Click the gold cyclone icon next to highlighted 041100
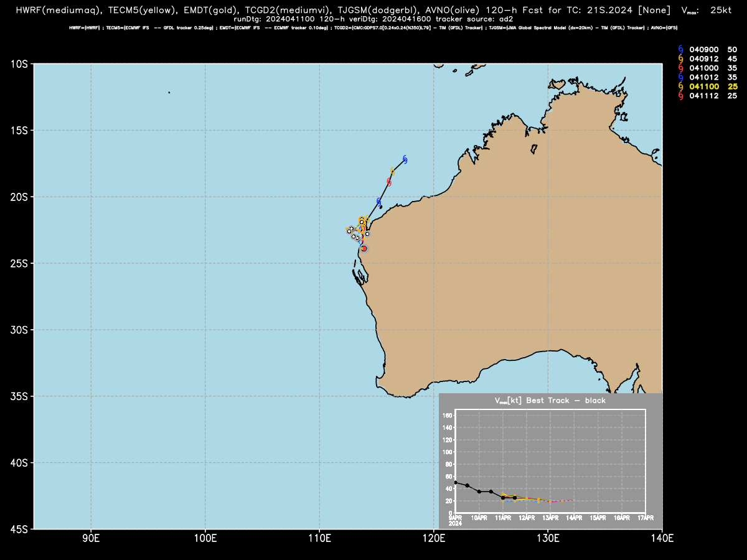The image size is (747, 560). pyautogui.click(x=680, y=86)
